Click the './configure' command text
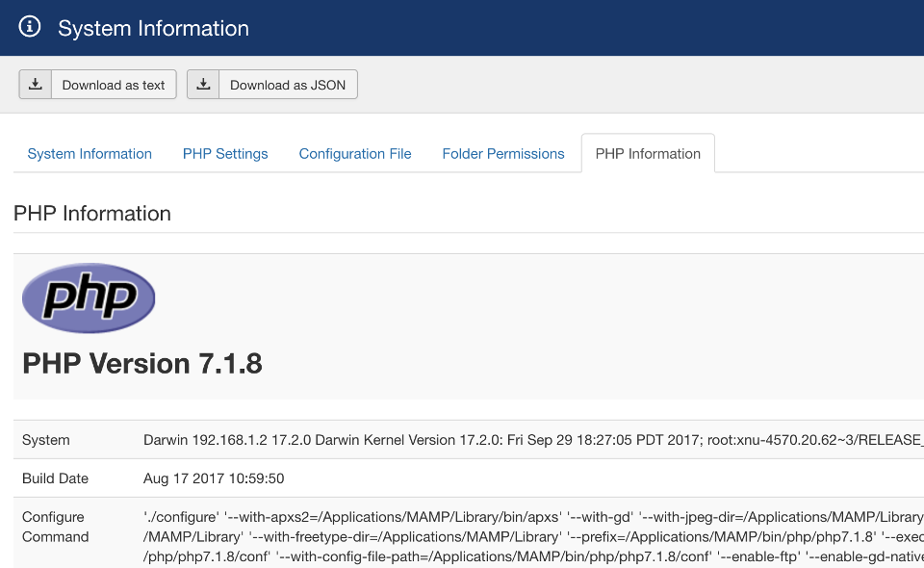The image size is (924, 568). pos(533,537)
